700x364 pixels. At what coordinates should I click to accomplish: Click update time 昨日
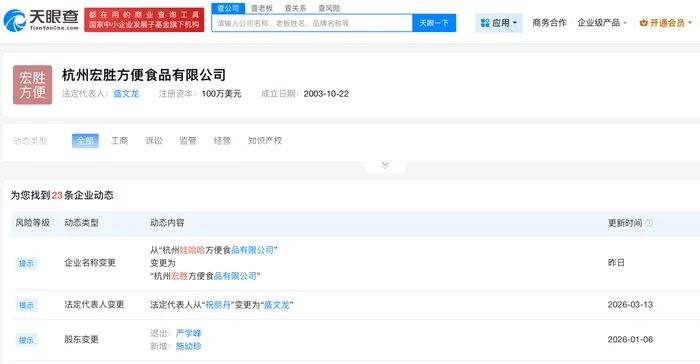pos(616,263)
